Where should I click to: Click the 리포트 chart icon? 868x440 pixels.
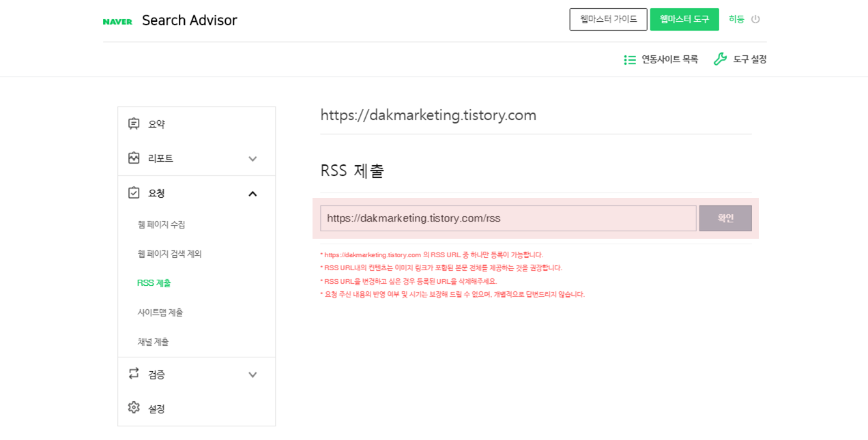tap(134, 158)
